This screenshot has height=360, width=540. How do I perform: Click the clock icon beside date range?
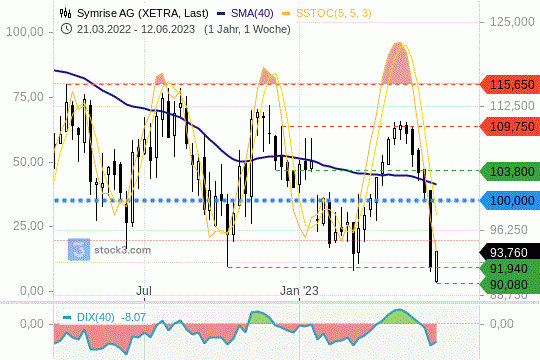point(66,29)
